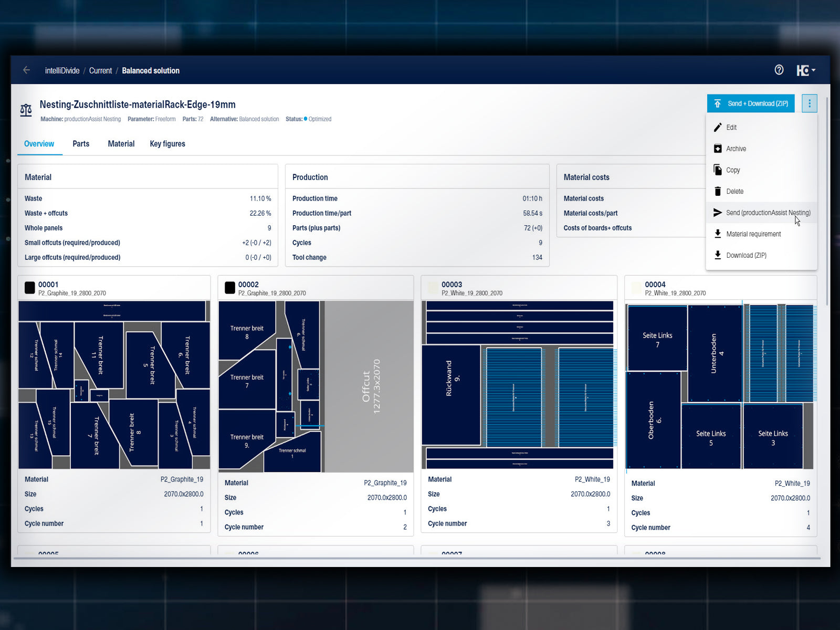Switch to the Key figures tab
This screenshot has height=630, width=840.
[x=167, y=144]
